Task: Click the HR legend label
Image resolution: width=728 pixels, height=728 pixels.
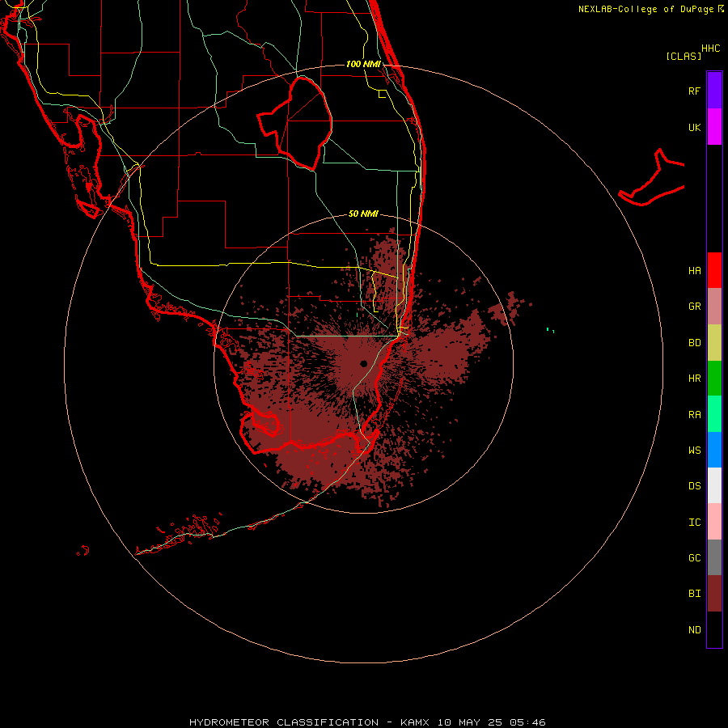Action: point(694,379)
